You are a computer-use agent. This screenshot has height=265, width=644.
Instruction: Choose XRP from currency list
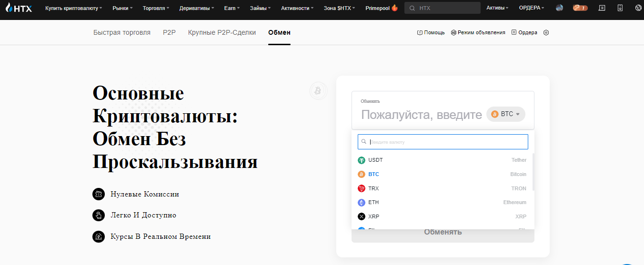(443, 216)
